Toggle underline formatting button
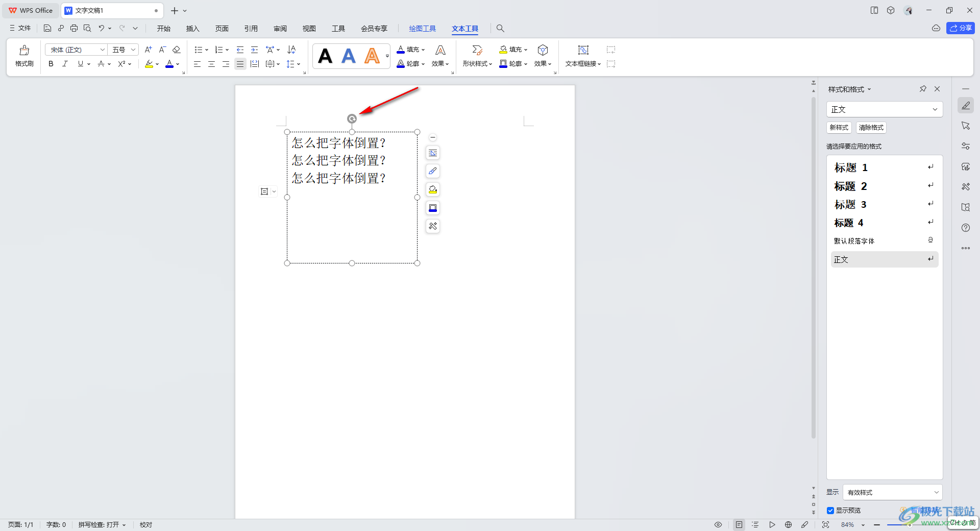Viewport: 980px width, 531px height. 80,64
